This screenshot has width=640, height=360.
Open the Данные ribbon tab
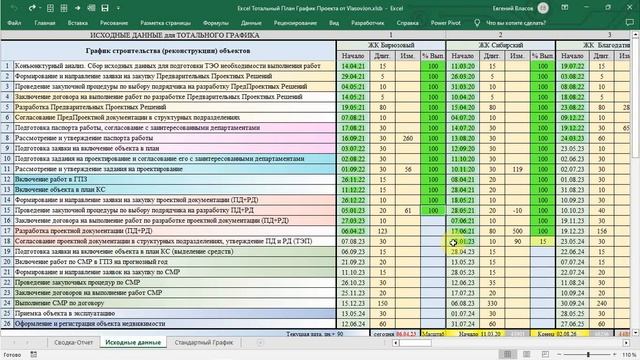click(x=251, y=23)
